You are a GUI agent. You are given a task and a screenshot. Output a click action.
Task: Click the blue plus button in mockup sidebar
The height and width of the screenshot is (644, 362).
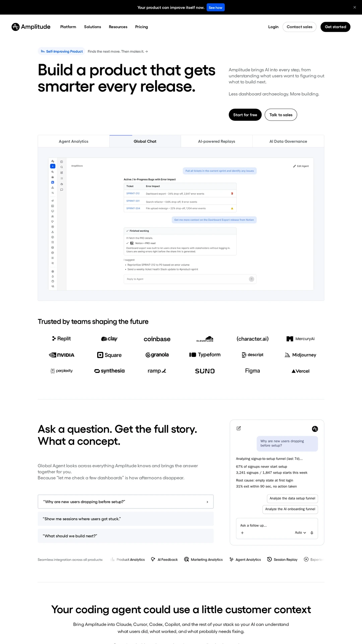click(x=53, y=166)
